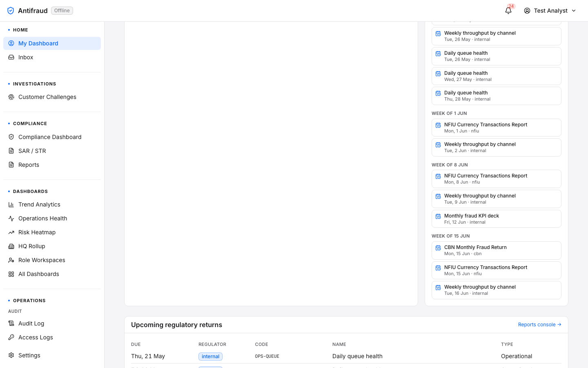Viewport: 588px width, 368px height.
Task: Click calendar icon on CBN Monthly Fraud Return
Action: 438,248
